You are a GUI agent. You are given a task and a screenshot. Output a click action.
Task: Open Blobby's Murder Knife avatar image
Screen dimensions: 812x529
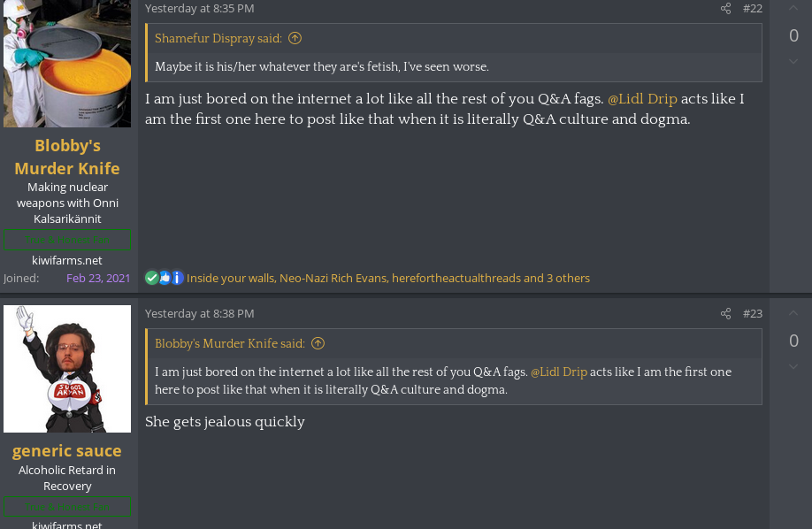coord(67,62)
